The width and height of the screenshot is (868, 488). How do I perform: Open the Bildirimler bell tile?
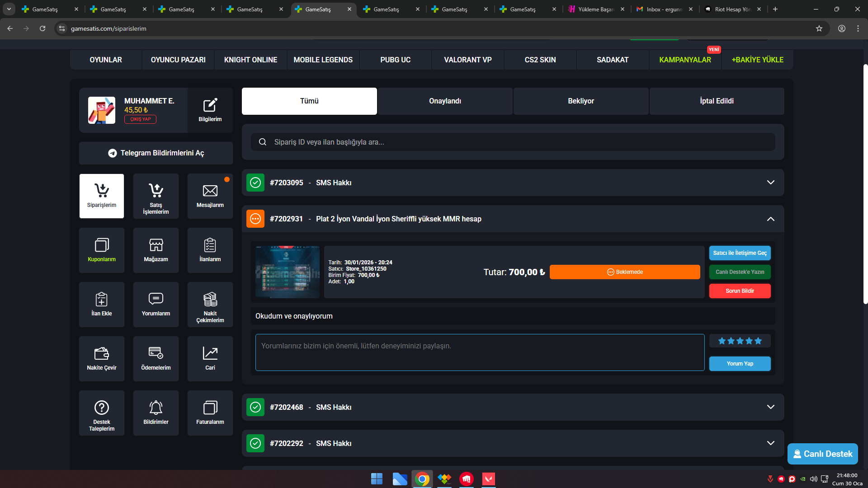tap(156, 413)
